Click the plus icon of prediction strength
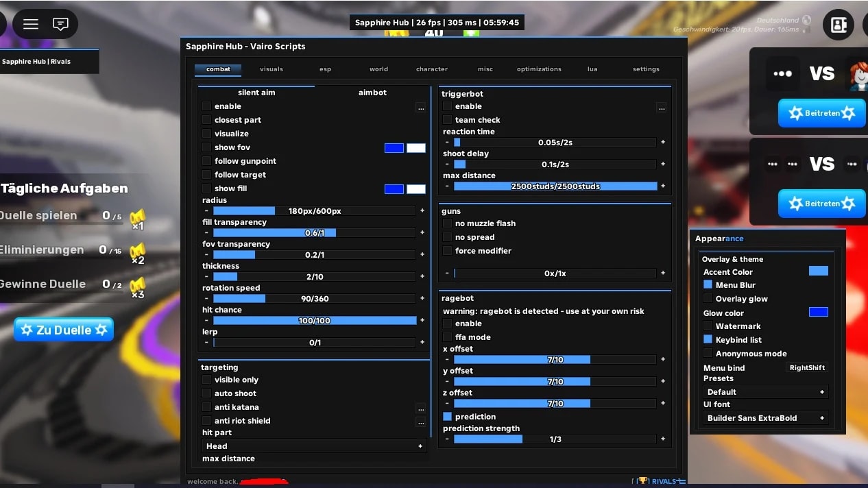This screenshot has height=488, width=868. (x=663, y=439)
